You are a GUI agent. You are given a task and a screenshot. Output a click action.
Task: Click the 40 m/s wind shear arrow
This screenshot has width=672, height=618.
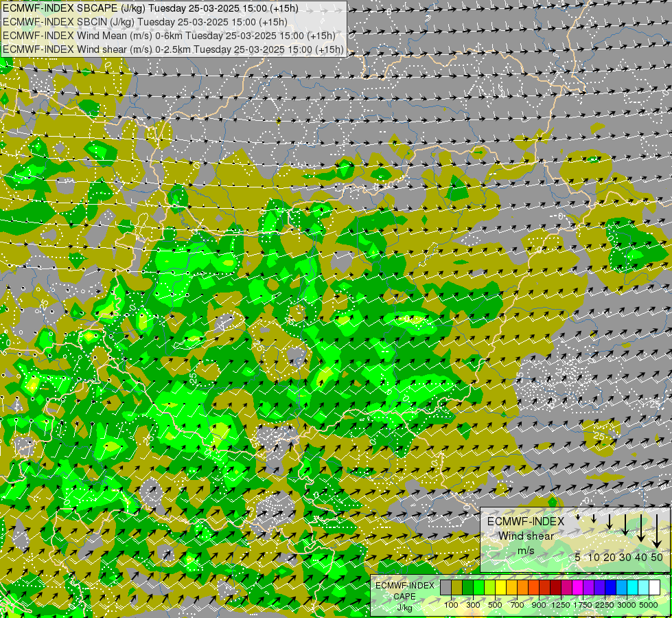click(x=641, y=528)
